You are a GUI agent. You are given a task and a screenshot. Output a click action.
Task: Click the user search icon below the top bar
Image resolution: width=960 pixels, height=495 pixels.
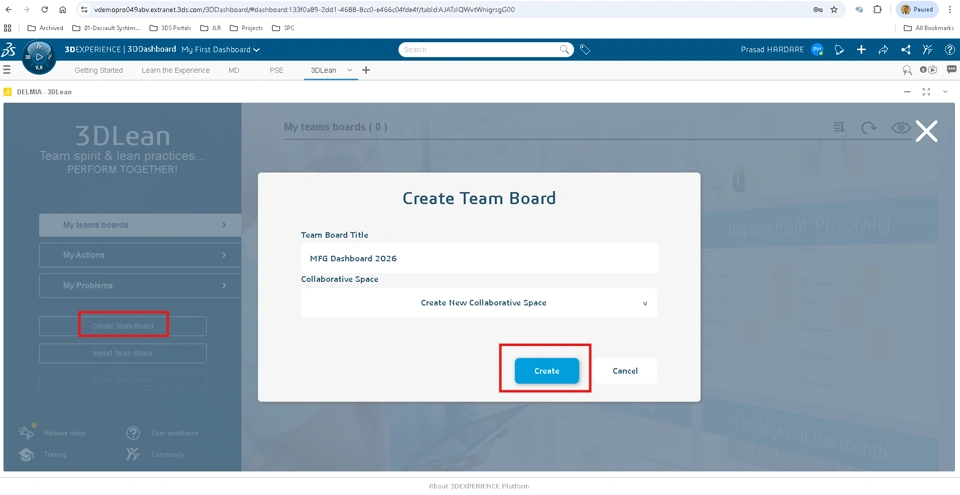pyautogui.click(x=907, y=70)
